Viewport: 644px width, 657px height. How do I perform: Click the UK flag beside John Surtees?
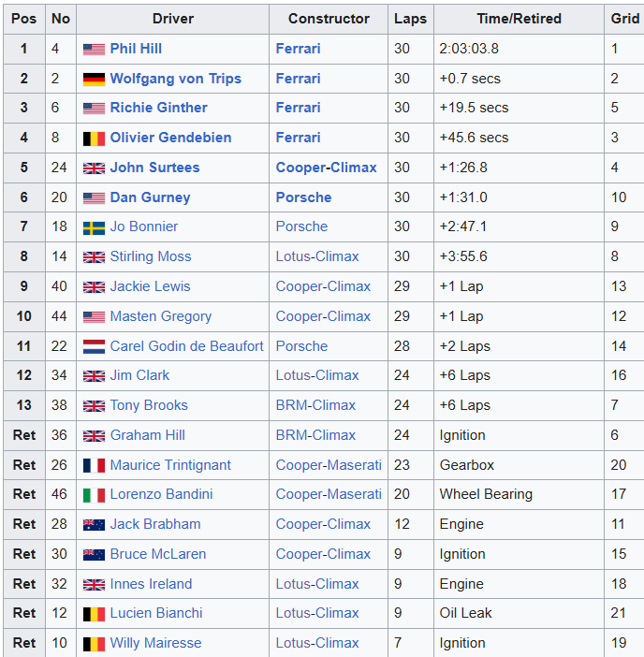[94, 168]
